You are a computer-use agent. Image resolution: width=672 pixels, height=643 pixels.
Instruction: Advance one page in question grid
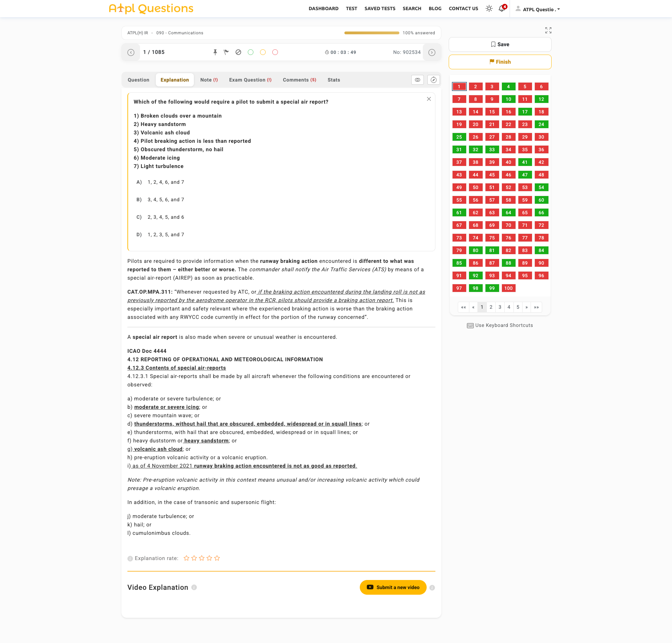pyautogui.click(x=526, y=307)
